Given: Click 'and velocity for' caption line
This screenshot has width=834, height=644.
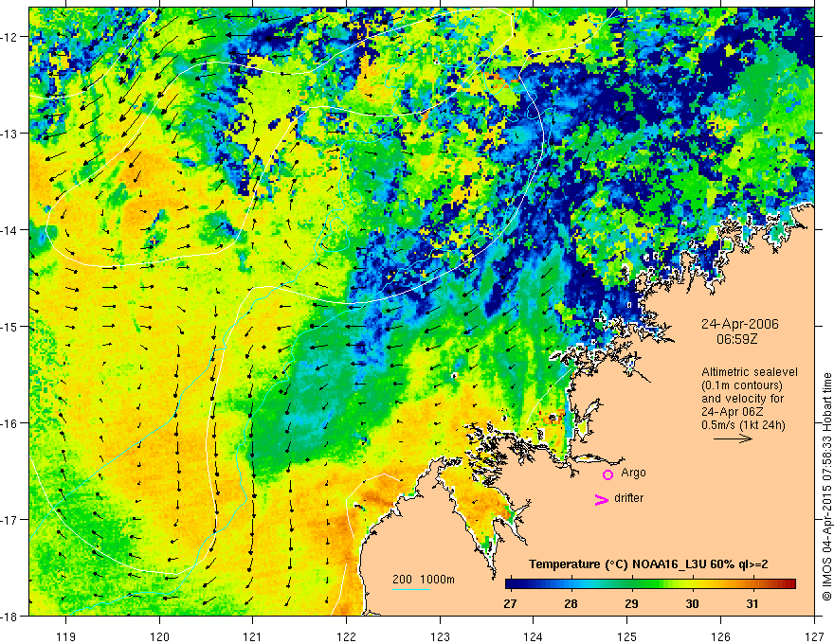Looking at the screenshot, I should 742,399.
